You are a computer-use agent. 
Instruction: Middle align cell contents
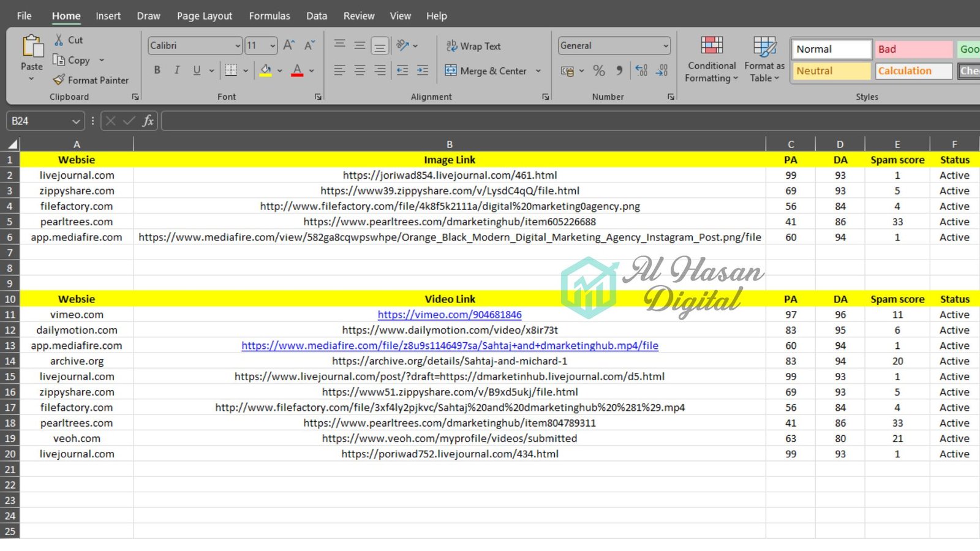click(x=360, y=45)
